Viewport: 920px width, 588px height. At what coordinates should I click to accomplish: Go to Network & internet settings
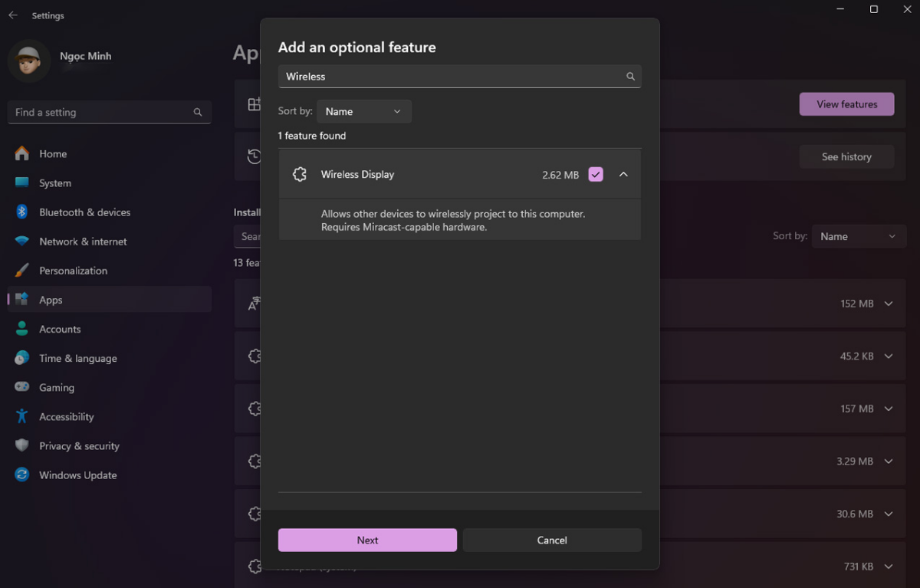pos(83,241)
